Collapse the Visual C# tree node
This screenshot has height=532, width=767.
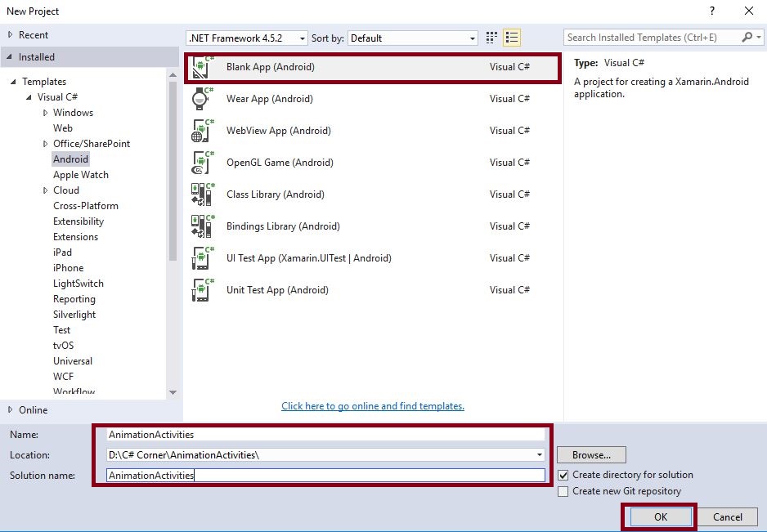[x=29, y=97]
